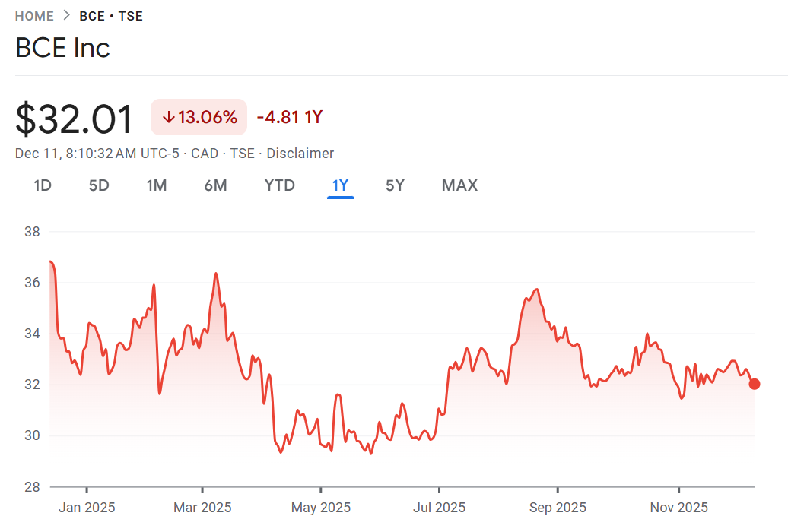Click the HOME breadcrumb link
This screenshot has width=788, height=532.
click(x=34, y=16)
